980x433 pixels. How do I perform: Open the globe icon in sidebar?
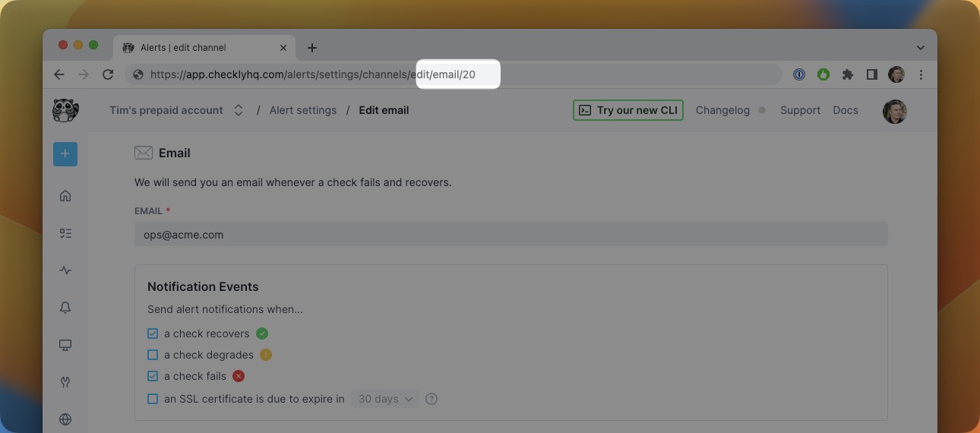coord(65,419)
